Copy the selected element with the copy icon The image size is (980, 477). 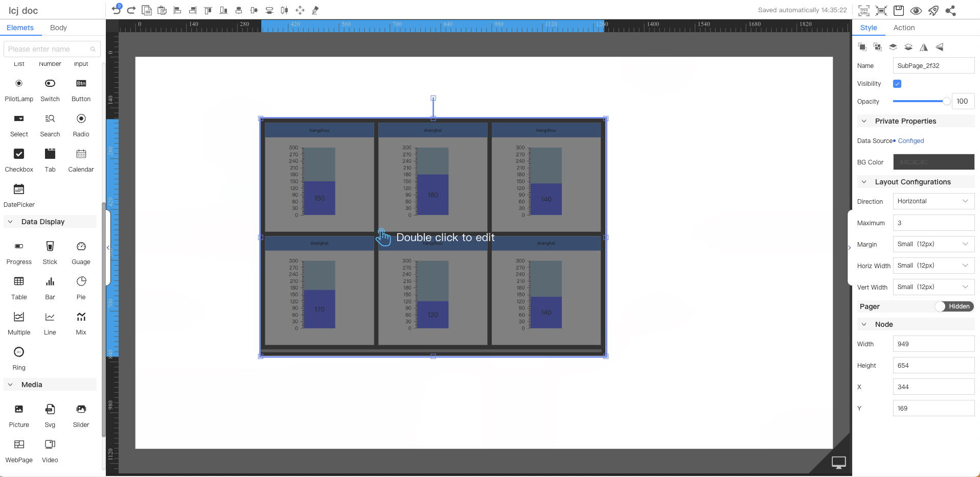pyautogui.click(x=147, y=10)
